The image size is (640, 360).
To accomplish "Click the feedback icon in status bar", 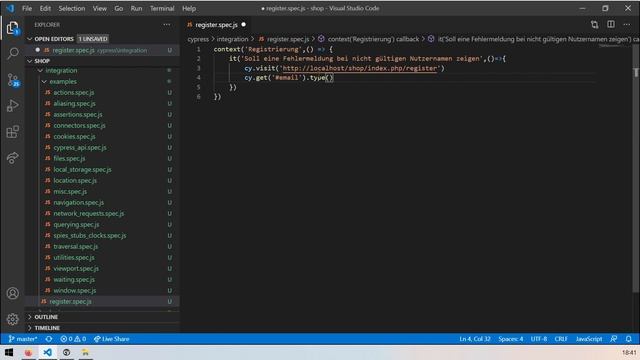I will [613, 339].
